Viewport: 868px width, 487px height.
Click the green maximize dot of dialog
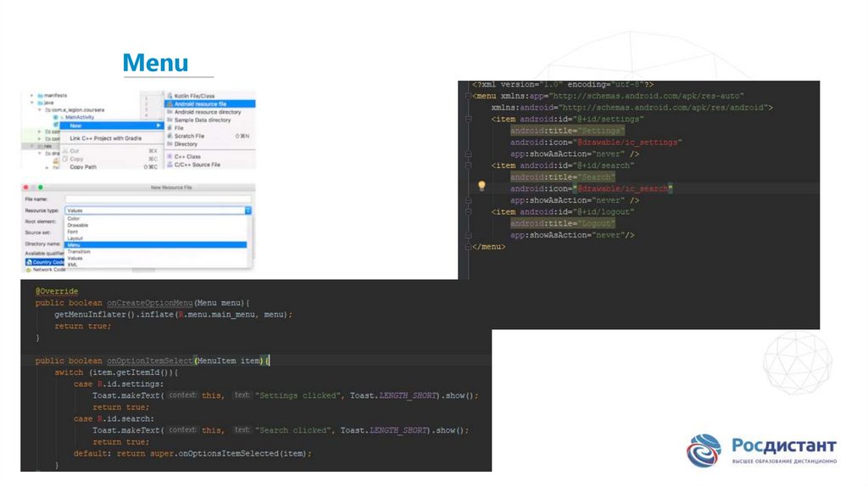[40, 187]
